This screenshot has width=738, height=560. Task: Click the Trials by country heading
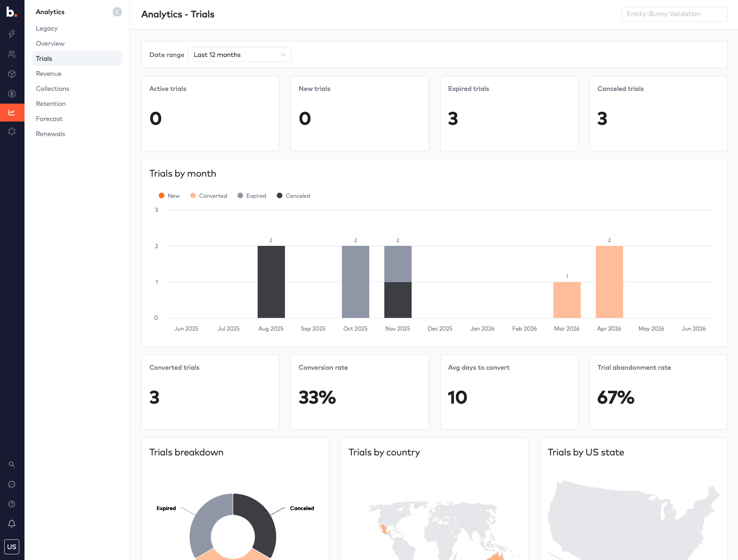point(384,452)
